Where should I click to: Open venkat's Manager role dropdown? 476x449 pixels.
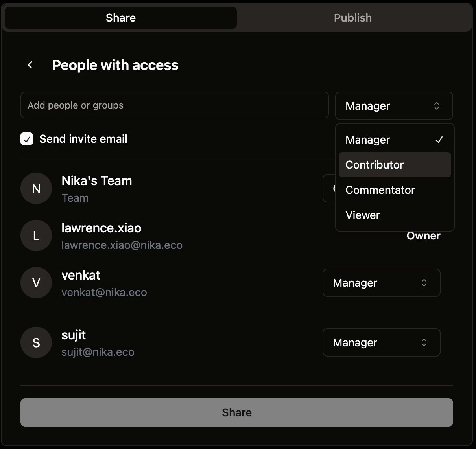click(x=381, y=283)
